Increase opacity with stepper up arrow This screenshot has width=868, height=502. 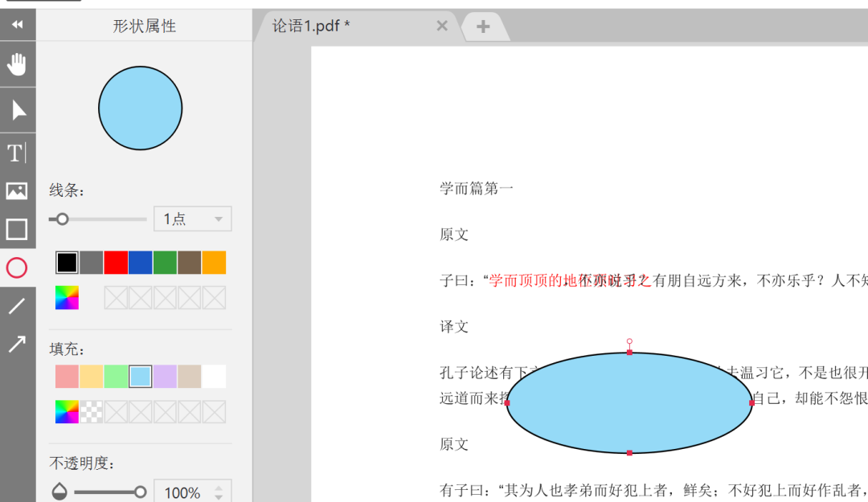219,488
